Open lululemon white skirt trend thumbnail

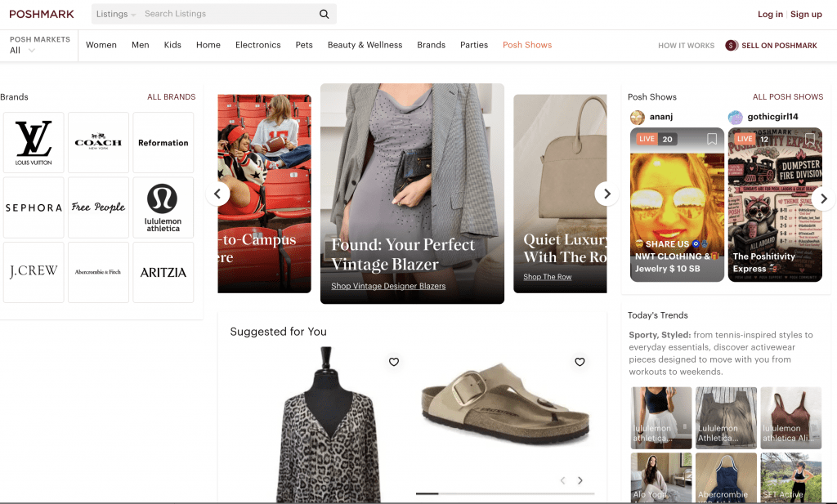pos(661,417)
